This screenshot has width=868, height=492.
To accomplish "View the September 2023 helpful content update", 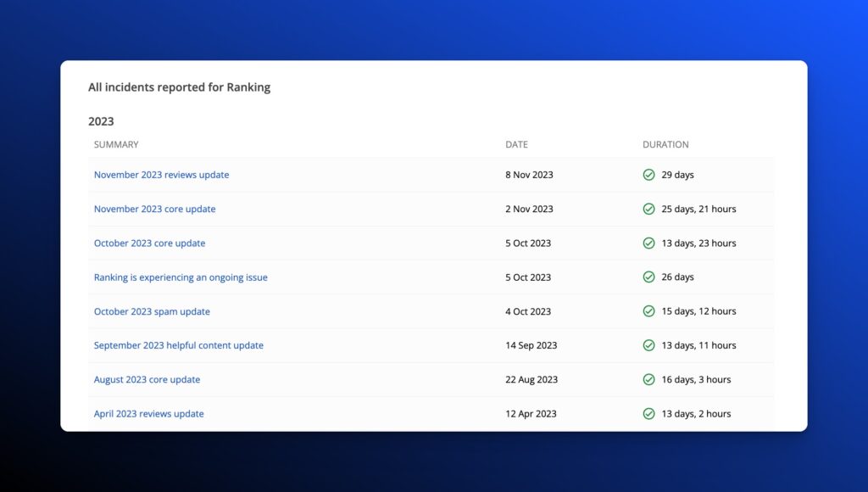I will coord(178,345).
